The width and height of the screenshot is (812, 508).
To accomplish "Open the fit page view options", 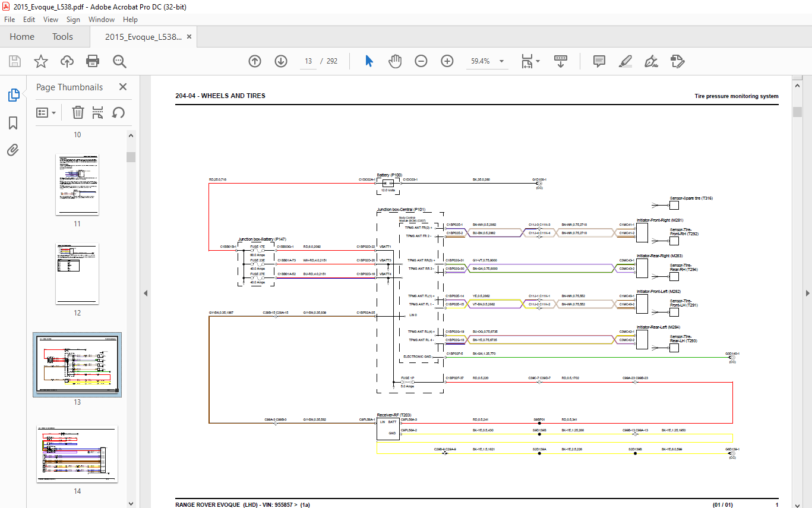I will [x=530, y=61].
